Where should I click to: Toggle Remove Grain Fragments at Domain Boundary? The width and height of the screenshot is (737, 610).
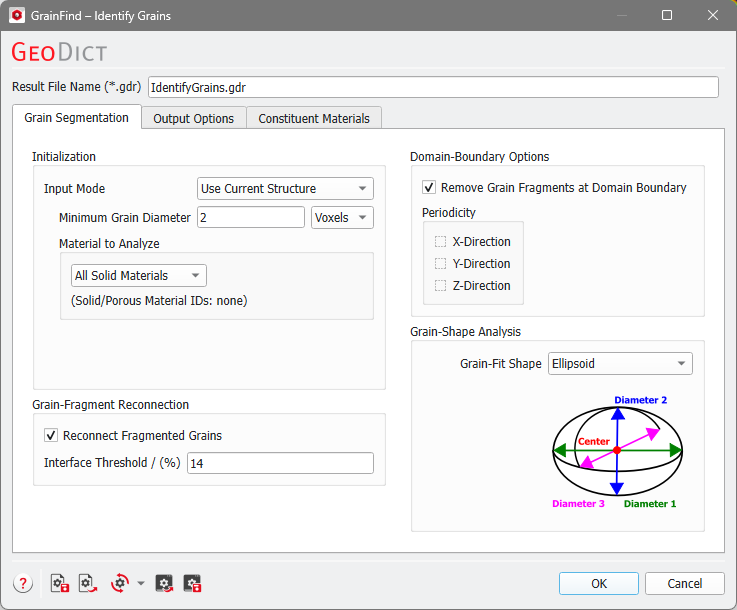coord(429,188)
